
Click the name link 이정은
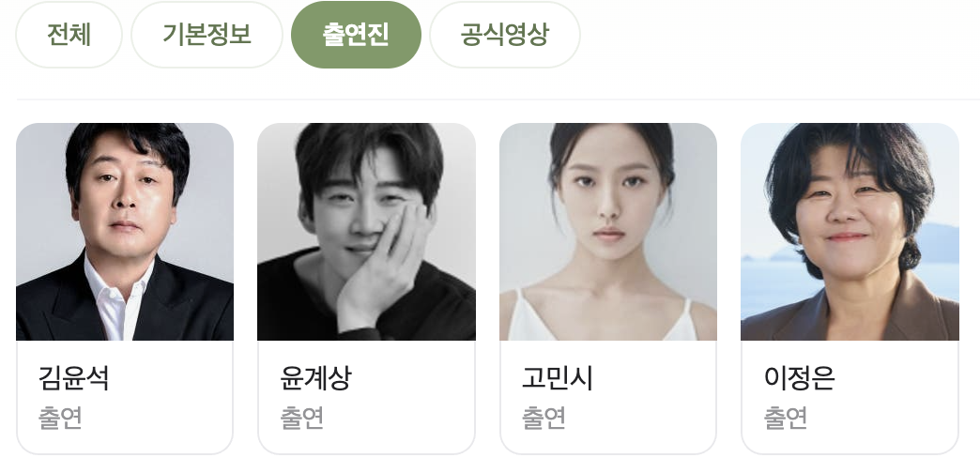pyautogui.click(x=800, y=378)
